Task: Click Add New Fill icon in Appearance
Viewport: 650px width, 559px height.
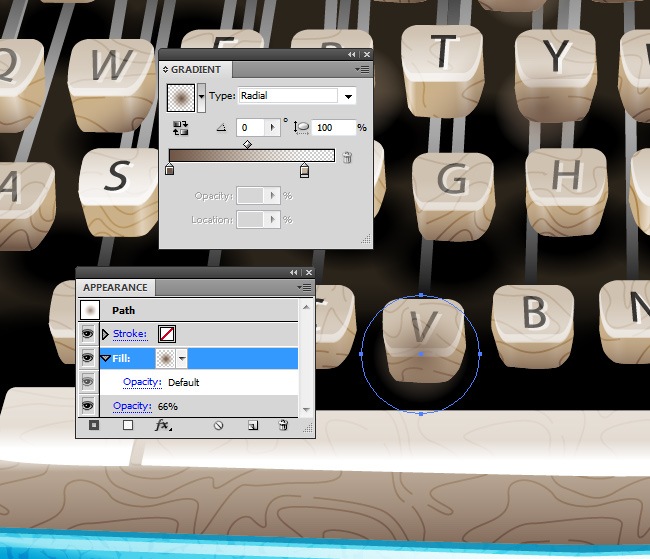Action: (128, 425)
